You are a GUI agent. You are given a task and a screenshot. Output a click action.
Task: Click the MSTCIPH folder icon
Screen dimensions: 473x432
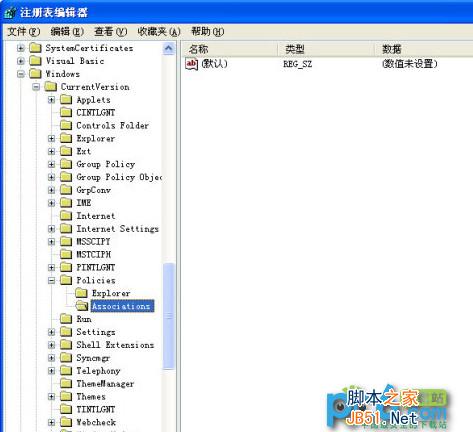tap(66, 254)
